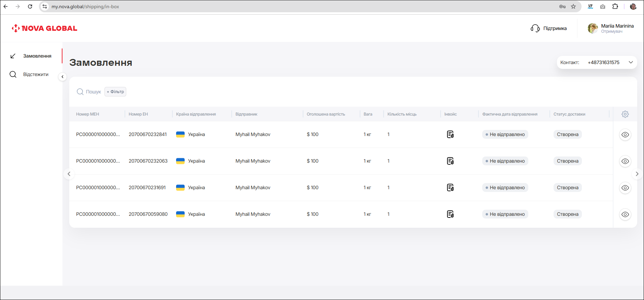View details of order 20700670059080 via eye icon
644x300 pixels.
pos(625,214)
